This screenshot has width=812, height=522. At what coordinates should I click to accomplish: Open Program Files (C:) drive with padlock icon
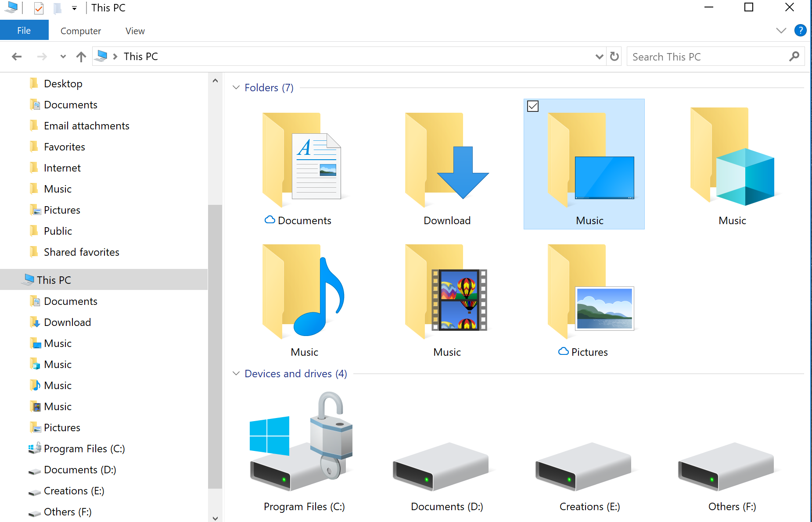click(303, 447)
